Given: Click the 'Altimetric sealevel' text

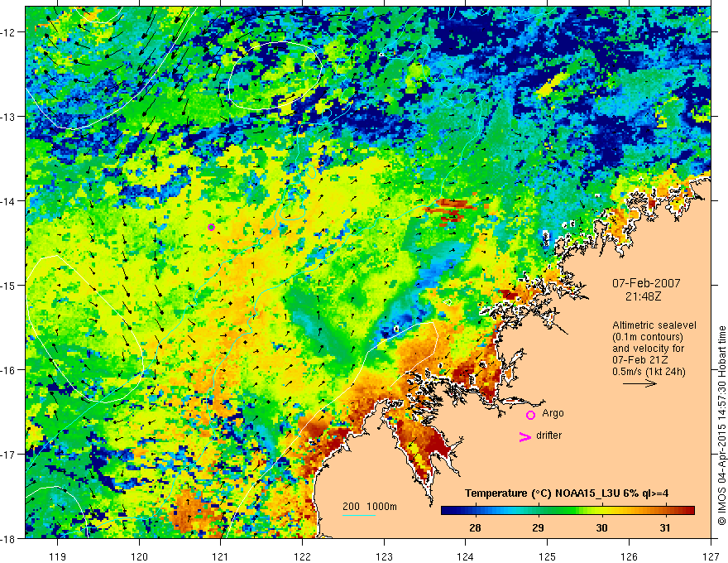Looking at the screenshot, I should pyautogui.click(x=654, y=325).
